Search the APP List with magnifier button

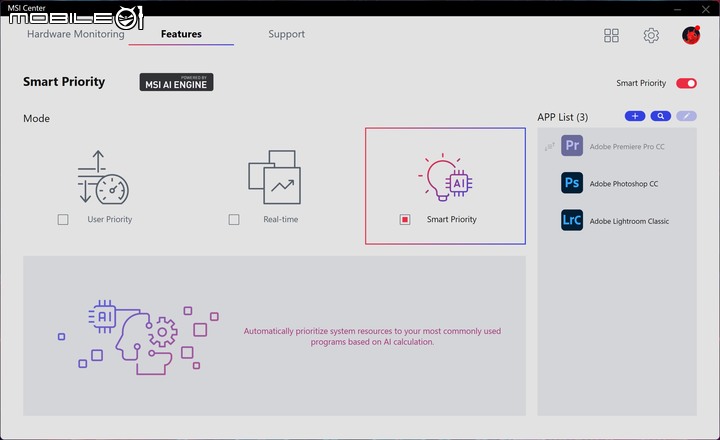(661, 116)
